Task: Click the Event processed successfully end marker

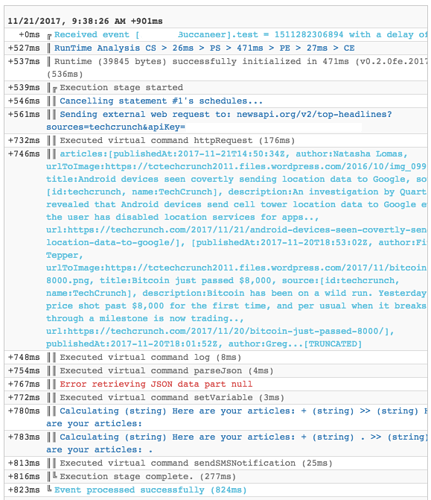Action: coord(49,489)
